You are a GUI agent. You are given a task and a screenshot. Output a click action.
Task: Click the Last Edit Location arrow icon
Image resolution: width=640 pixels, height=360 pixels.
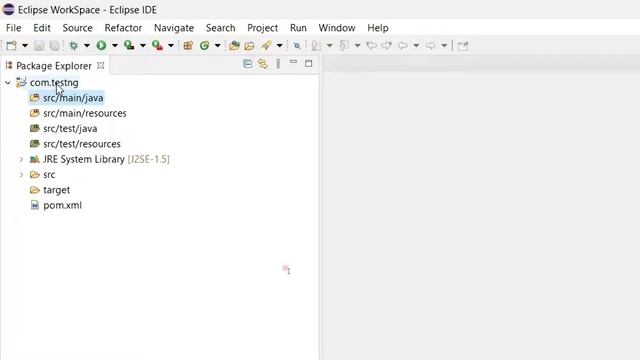point(371,46)
